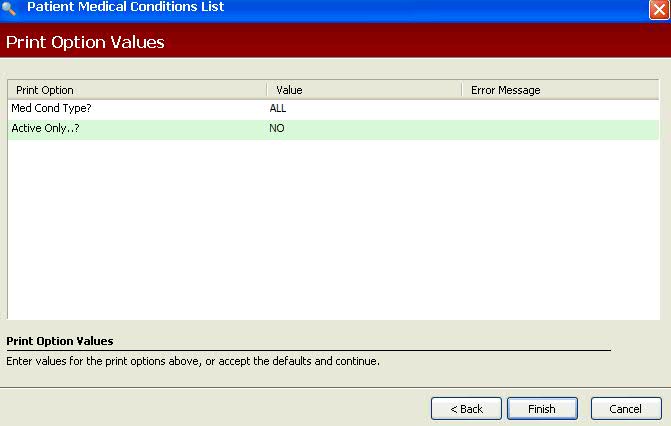Click divider between Print Option and Value columns
Screen dimensions: 671x426
point(266,90)
